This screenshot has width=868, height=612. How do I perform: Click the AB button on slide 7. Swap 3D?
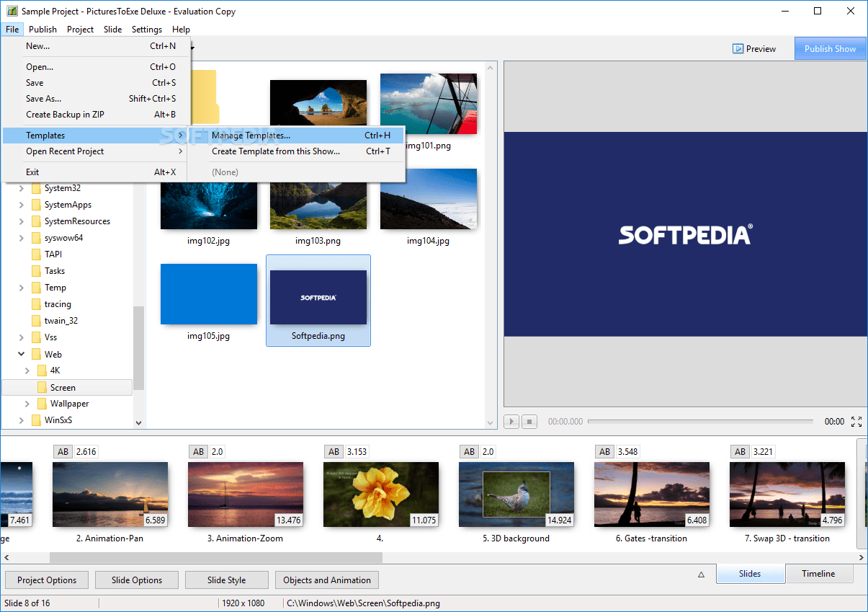(740, 452)
